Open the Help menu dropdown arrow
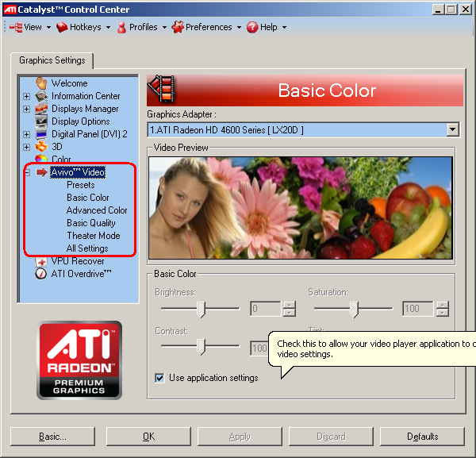 (x=284, y=27)
